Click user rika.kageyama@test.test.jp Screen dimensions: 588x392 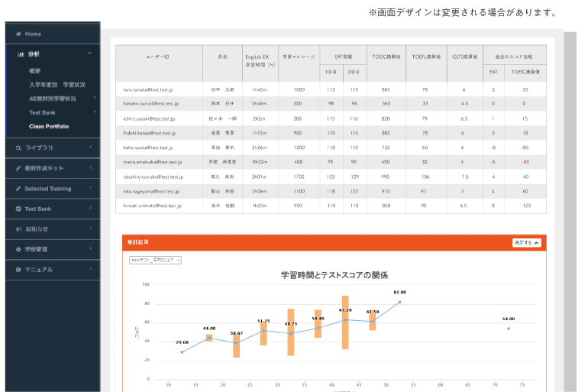click(x=151, y=192)
